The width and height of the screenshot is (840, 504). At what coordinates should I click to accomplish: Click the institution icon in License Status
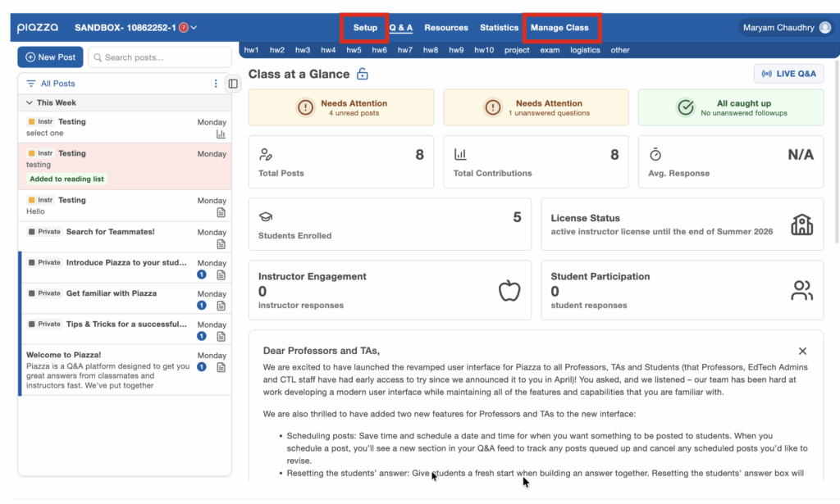(x=801, y=225)
